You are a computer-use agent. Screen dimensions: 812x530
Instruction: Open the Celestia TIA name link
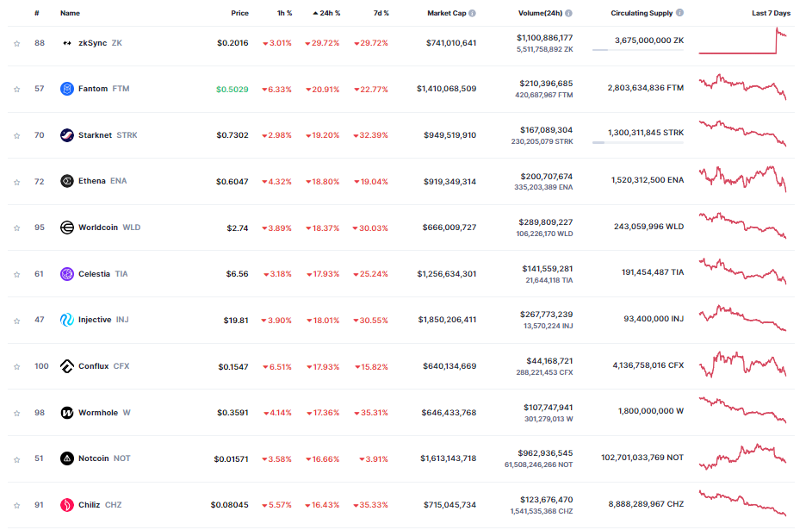tap(102, 273)
